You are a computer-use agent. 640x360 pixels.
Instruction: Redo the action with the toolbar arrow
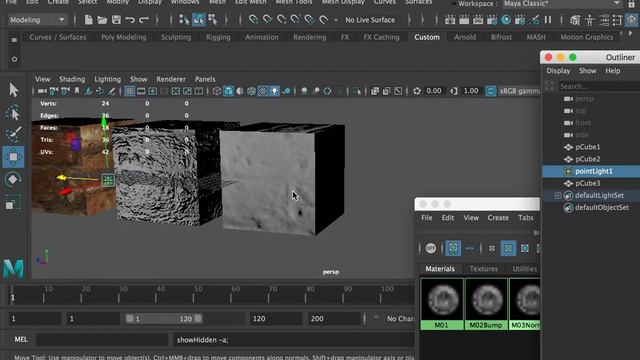[144, 20]
